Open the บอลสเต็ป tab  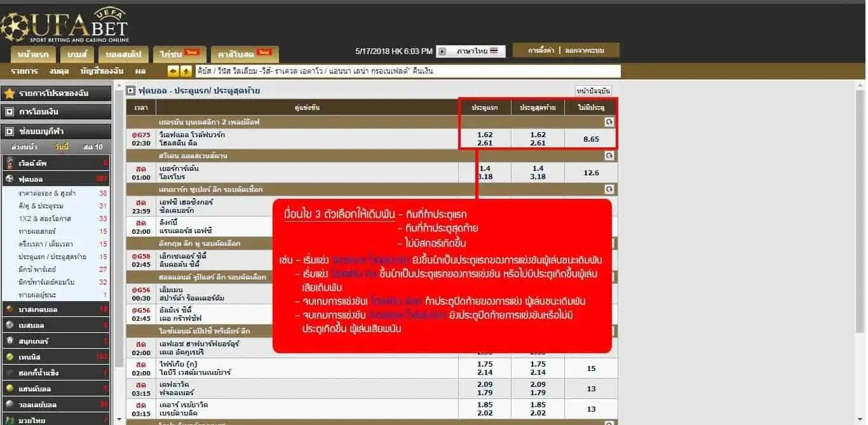tap(123, 54)
